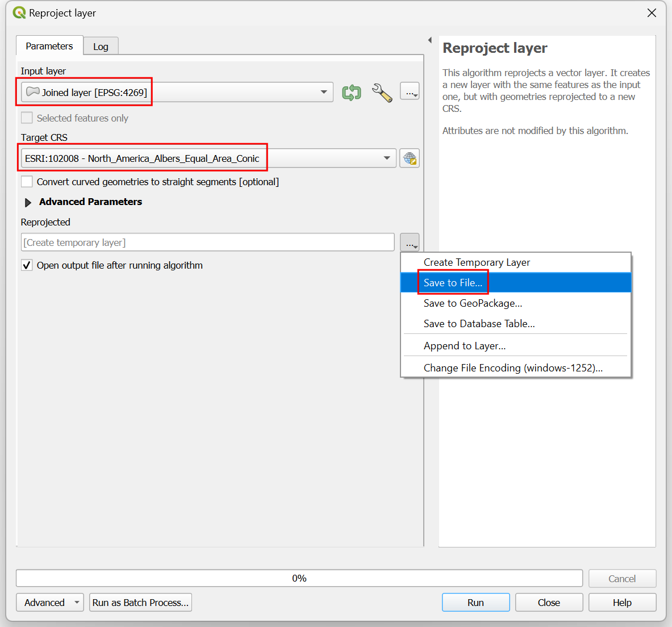Enable Convert curved geometries to straight segments
Screen dimensions: 672x627
pyautogui.click(x=27, y=182)
